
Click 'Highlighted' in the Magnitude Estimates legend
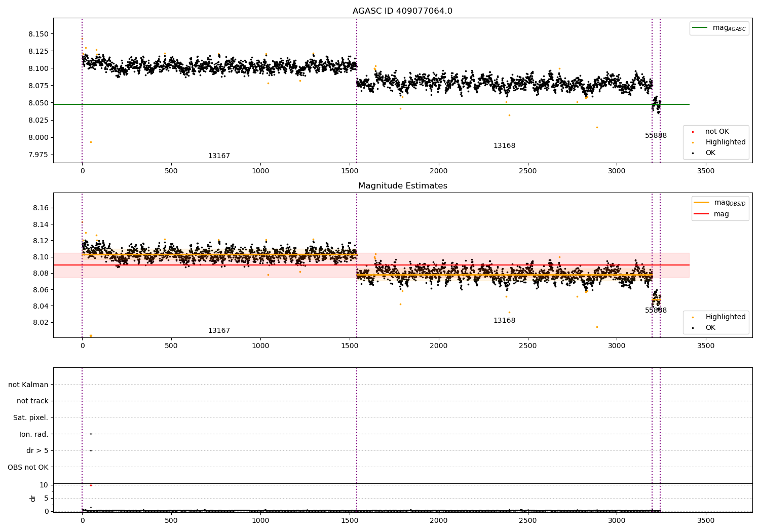coord(726,317)
